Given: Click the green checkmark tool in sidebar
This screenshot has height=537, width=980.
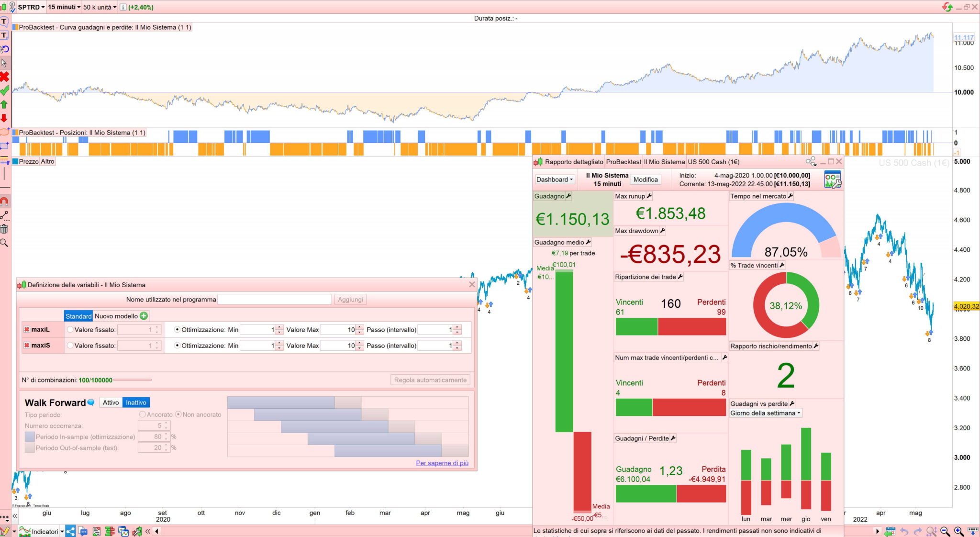Looking at the screenshot, I should [4, 90].
